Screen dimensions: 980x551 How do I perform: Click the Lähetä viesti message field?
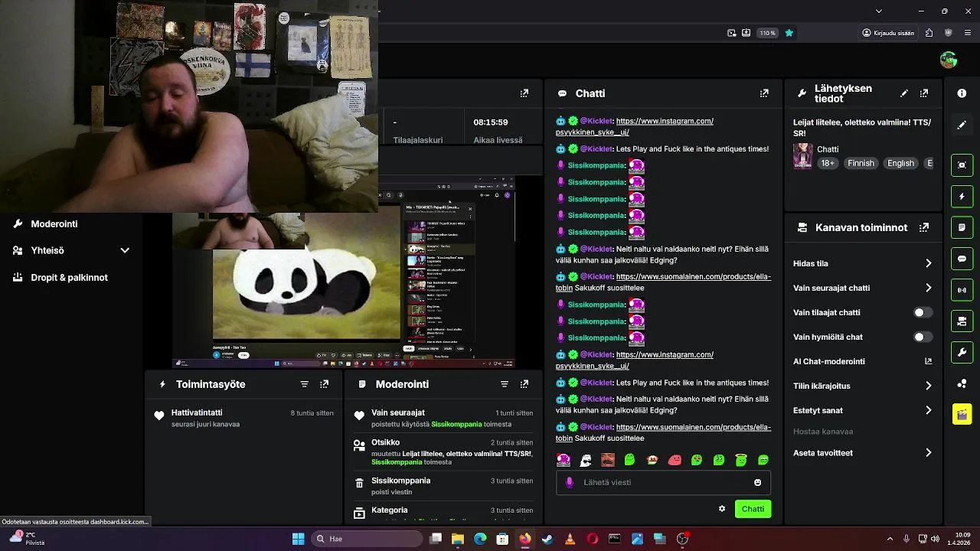point(663,482)
